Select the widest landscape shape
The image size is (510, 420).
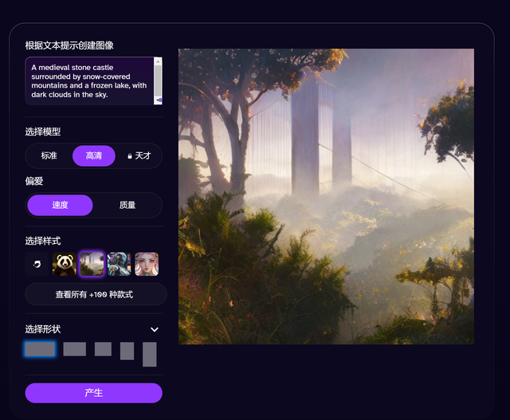tap(40, 349)
